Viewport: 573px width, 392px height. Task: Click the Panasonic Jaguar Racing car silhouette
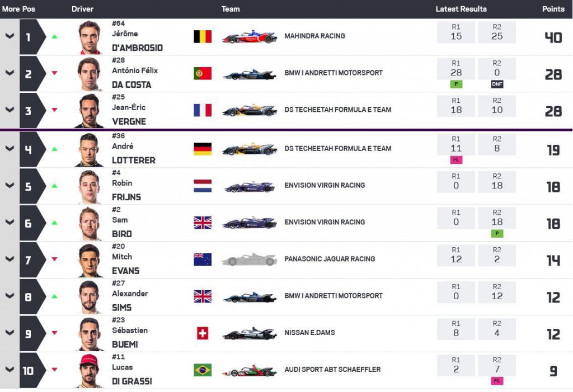point(249,259)
